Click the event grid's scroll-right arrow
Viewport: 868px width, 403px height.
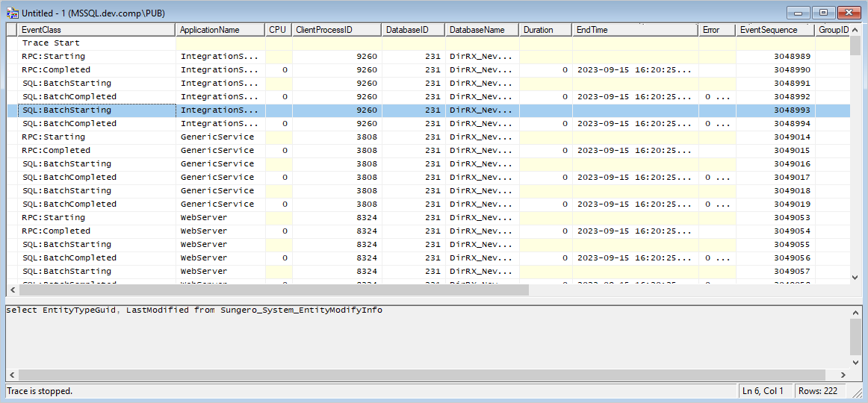coord(845,290)
